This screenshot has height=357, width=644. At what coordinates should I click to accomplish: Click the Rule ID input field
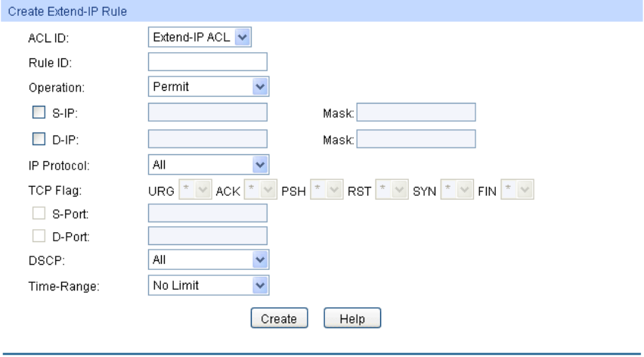[207, 62]
